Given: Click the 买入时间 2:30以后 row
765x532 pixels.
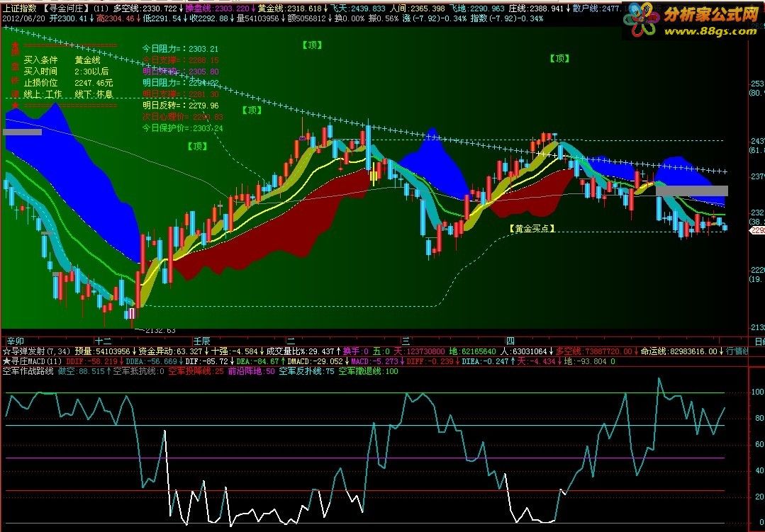Looking at the screenshot, I should pyautogui.click(x=66, y=72).
